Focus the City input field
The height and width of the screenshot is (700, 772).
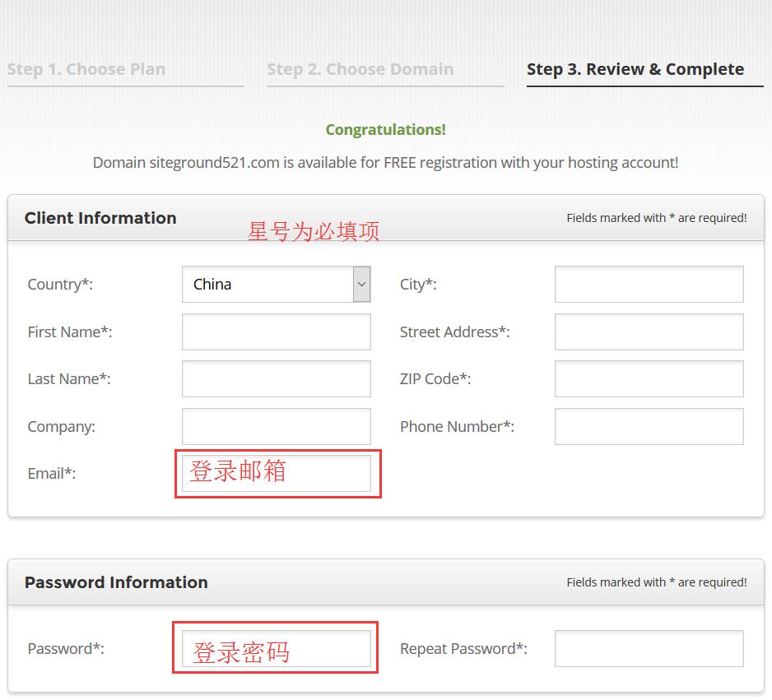coord(649,285)
